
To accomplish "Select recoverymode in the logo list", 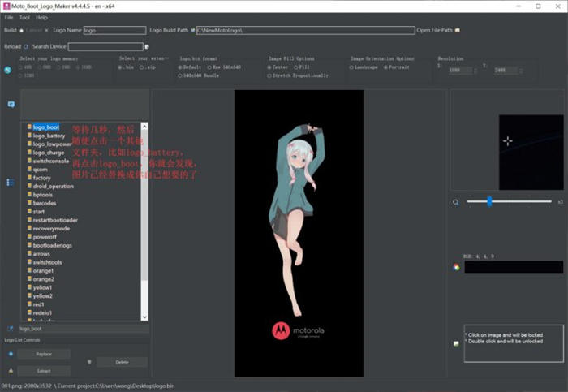I will (x=51, y=228).
